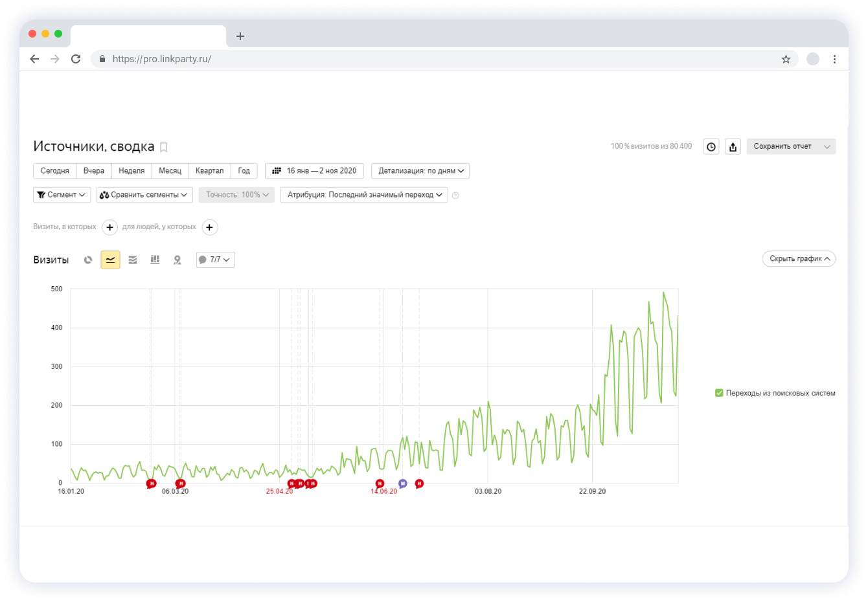Switch to the column chart view

pos(155,260)
